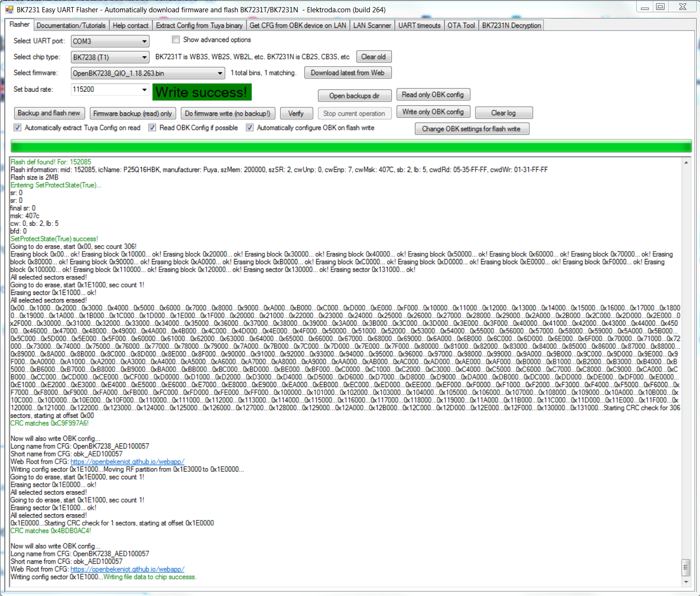Click log line "msk: 407c"

25,216
